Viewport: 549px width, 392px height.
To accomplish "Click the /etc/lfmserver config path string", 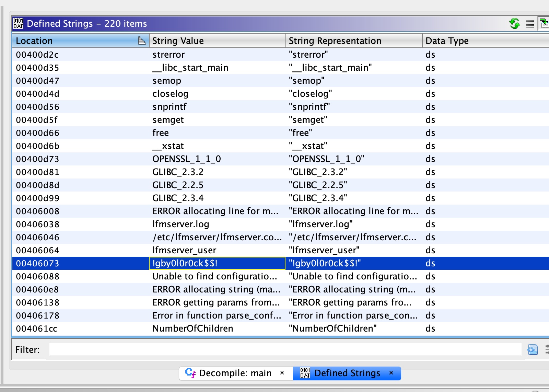I will click(217, 237).
